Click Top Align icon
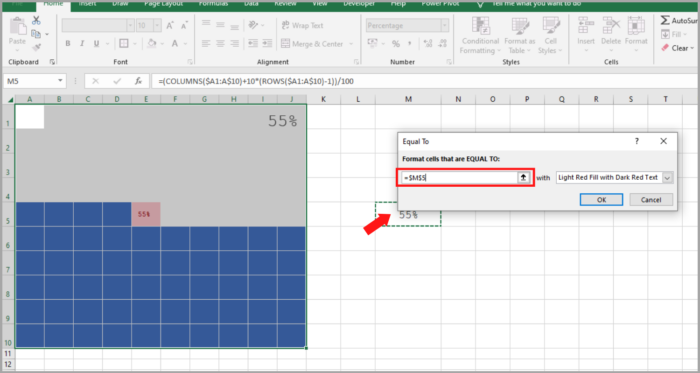 [x=206, y=23]
